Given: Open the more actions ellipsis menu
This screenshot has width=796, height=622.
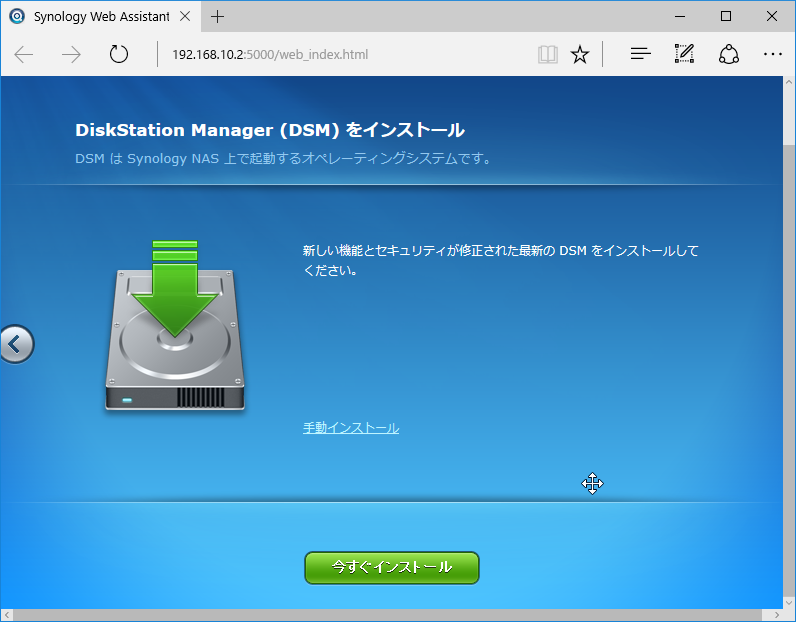Looking at the screenshot, I should [773, 54].
